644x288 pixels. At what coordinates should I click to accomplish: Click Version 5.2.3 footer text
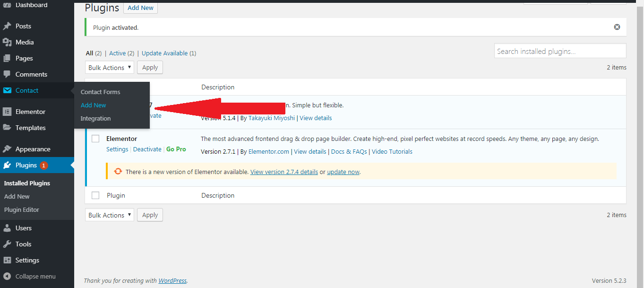pos(609,280)
